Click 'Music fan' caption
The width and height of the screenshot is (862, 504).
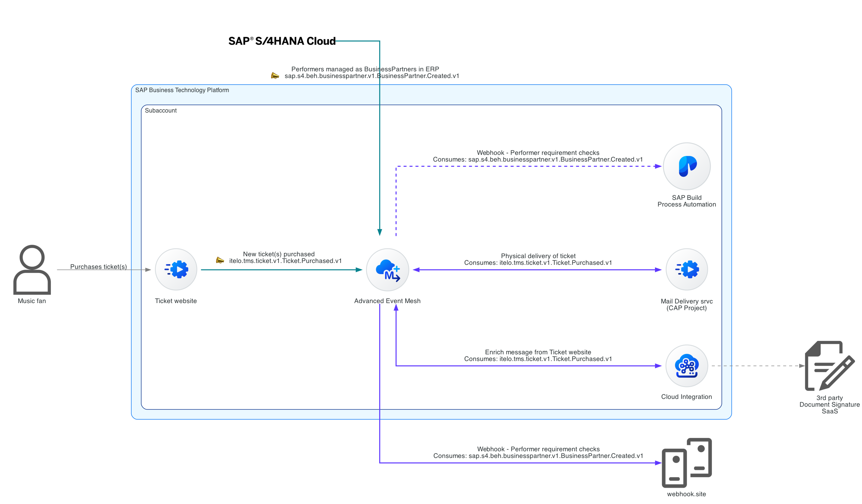coord(32,301)
